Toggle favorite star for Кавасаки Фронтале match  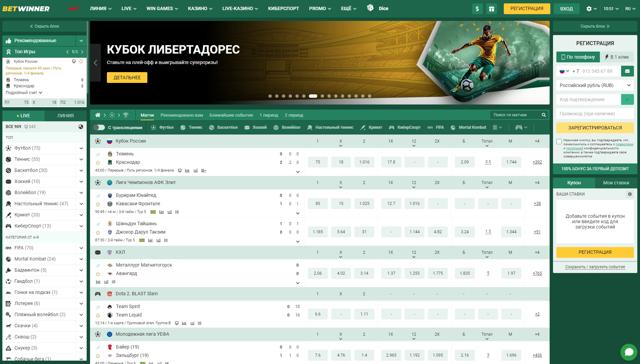[98, 204]
